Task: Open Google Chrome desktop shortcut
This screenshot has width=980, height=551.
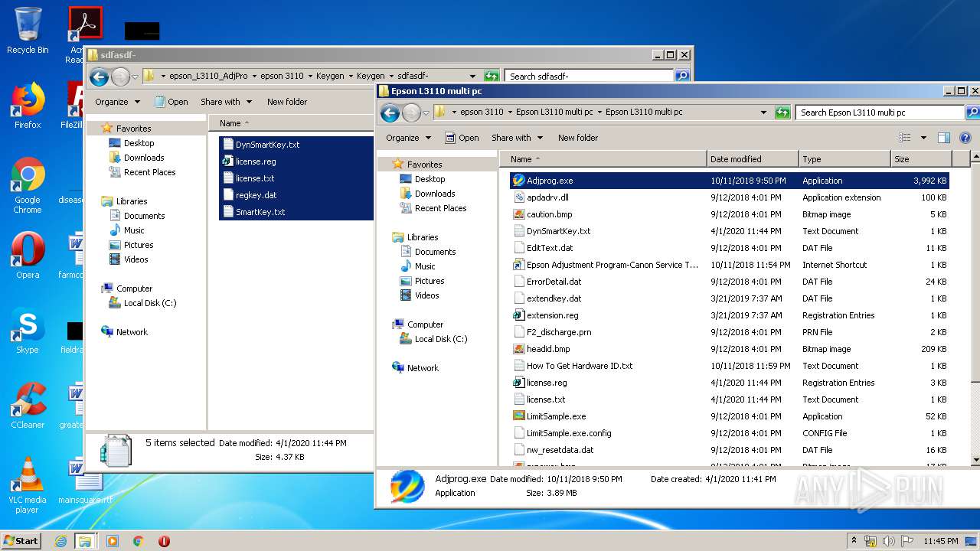Action: click(x=28, y=185)
